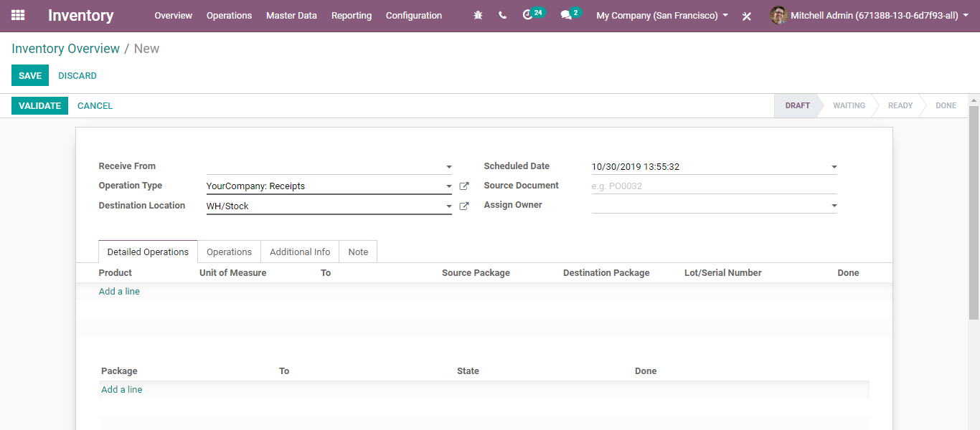The width and height of the screenshot is (980, 430).
Task: Click the crossed tools icon in navbar
Action: 747,16
